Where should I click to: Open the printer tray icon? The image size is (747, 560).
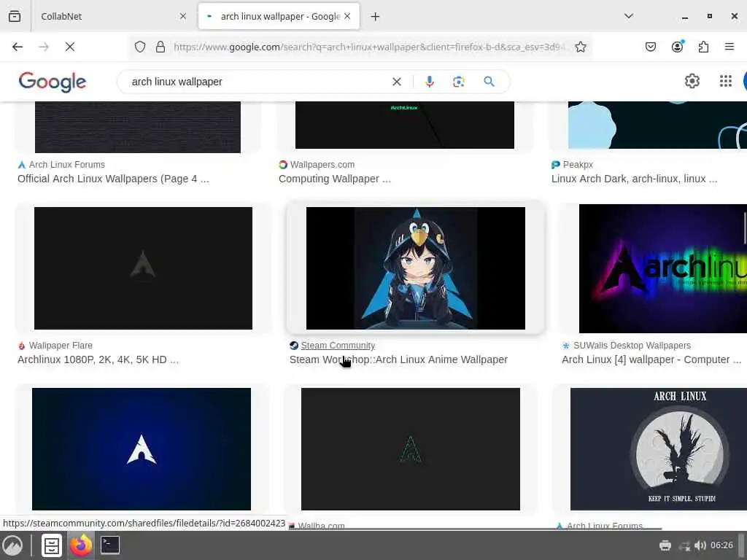click(665, 545)
